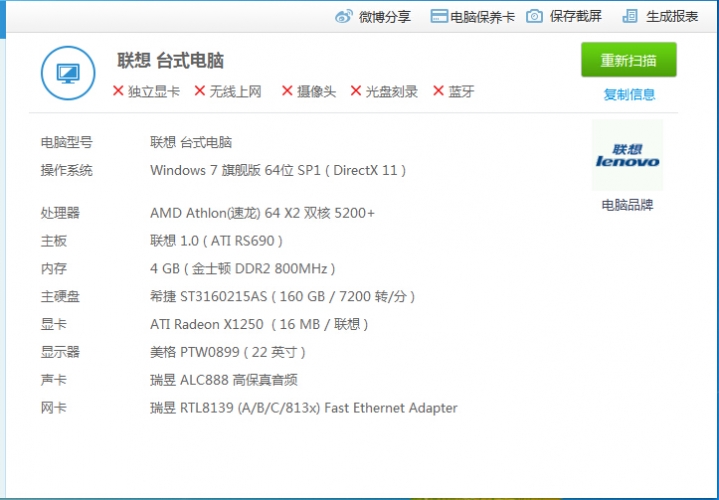
Task: Click the camera icon for 保存截屏
Action: coord(534,17)
